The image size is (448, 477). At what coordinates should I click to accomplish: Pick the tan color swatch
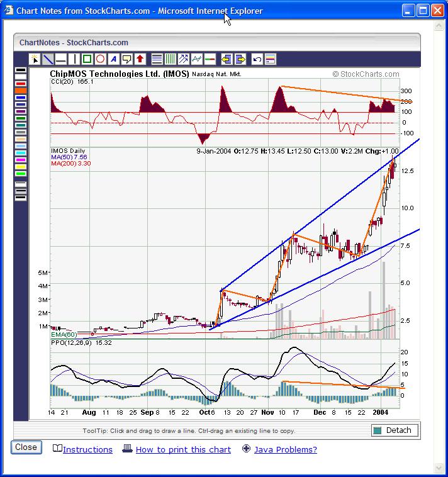(21, 139)
